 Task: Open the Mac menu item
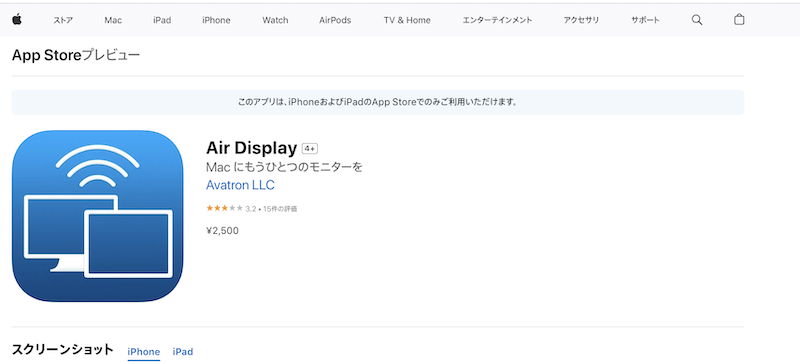tap(113, 20)
